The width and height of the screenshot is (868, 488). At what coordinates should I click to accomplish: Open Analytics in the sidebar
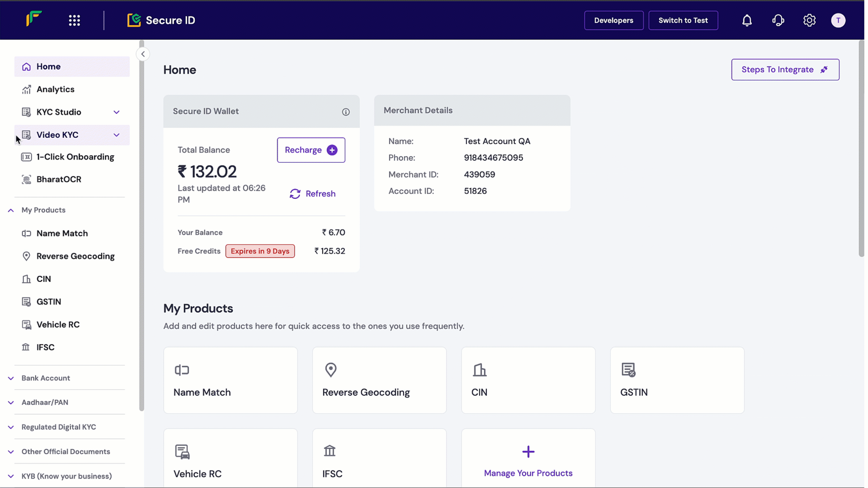55,89
